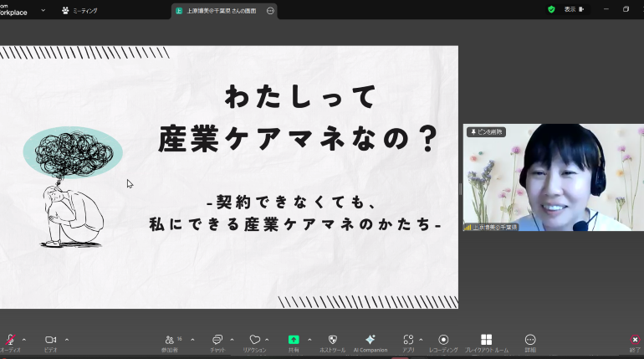Expand the share options arrow
The height and width of the screenshot is (359, 644).
309,339
